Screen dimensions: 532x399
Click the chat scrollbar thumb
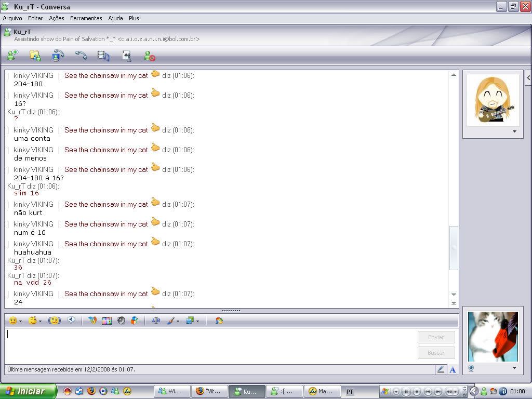click(454, 248)
